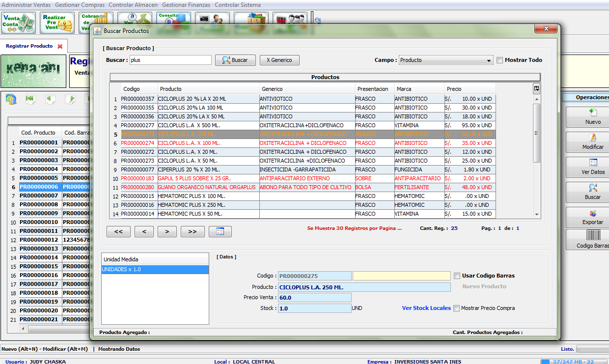Click the << first page button
Screen dimensions: 609x364
118,231
